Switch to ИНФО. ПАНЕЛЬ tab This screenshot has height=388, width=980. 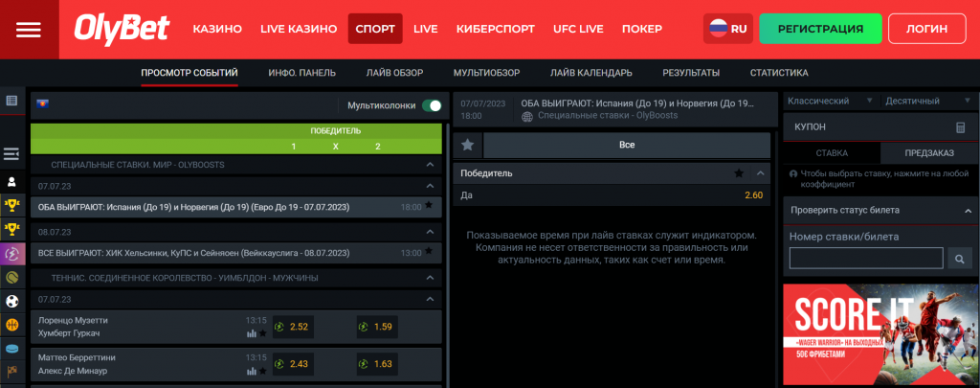click(301, 73)
